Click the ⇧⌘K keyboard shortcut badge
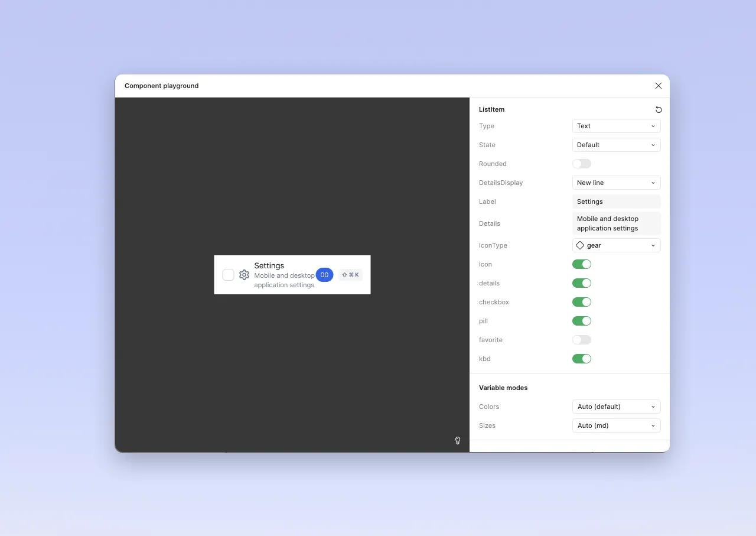 point(350,275)
